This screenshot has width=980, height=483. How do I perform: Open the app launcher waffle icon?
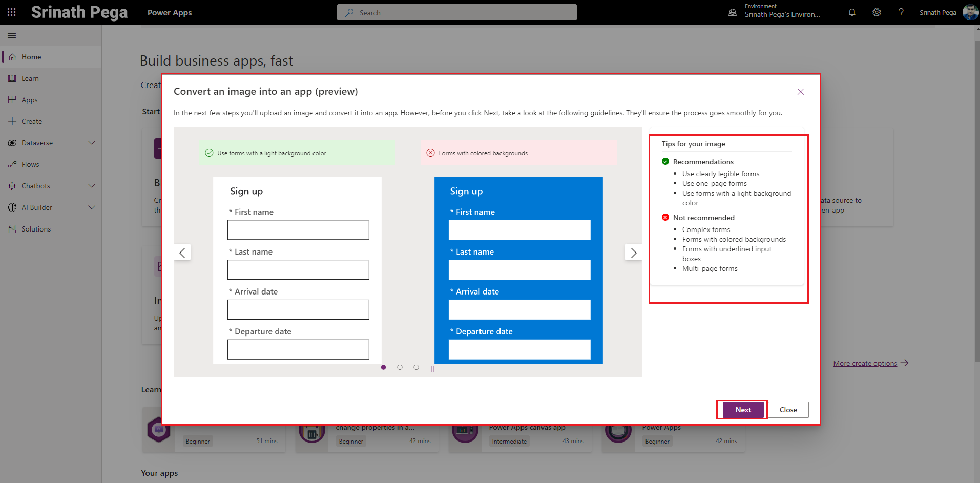point(12,12)
